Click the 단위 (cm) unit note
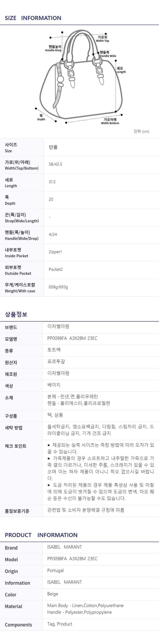The height and width of the screenshot is (644, 159). click(141, 131)
